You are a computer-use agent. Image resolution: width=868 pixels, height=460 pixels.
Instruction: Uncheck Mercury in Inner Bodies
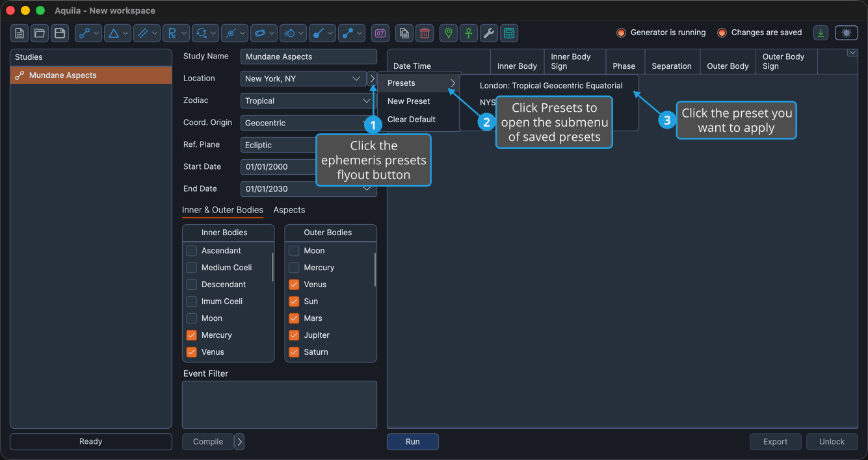tap(191, 335)
